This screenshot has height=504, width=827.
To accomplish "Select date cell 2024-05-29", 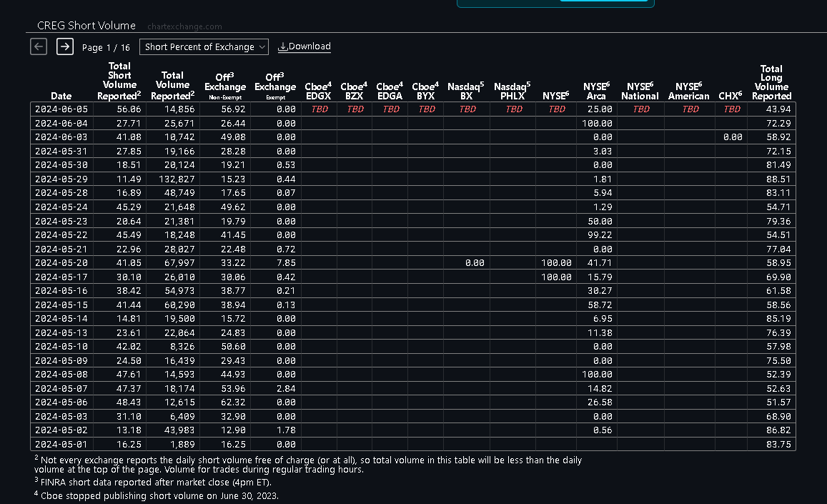I will point(61,179).
